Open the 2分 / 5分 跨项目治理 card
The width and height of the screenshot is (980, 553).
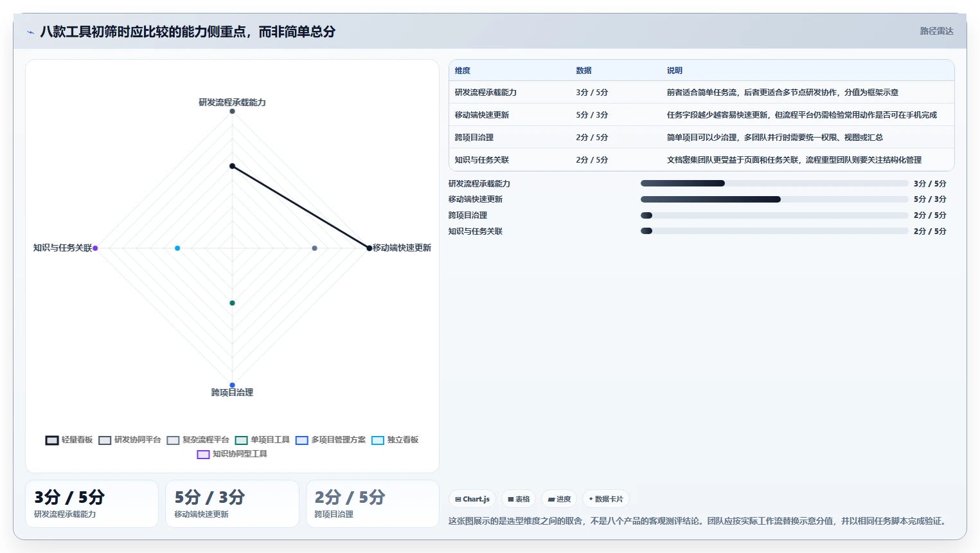(373, 503)
